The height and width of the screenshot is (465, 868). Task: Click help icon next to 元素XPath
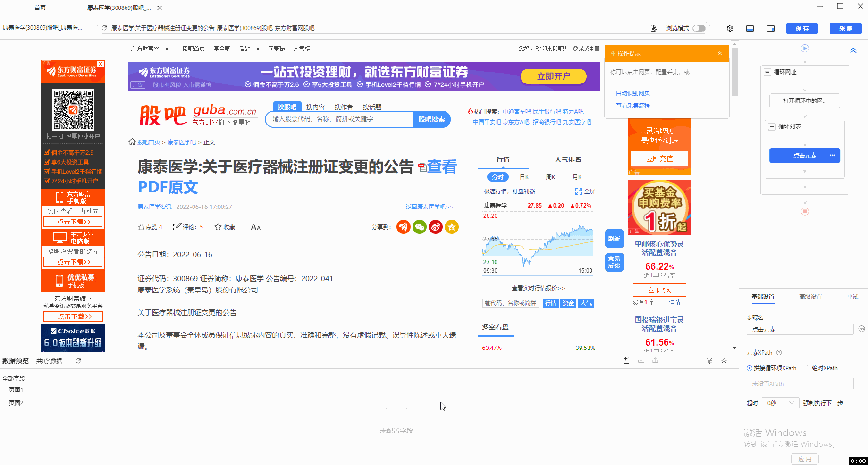779,353
